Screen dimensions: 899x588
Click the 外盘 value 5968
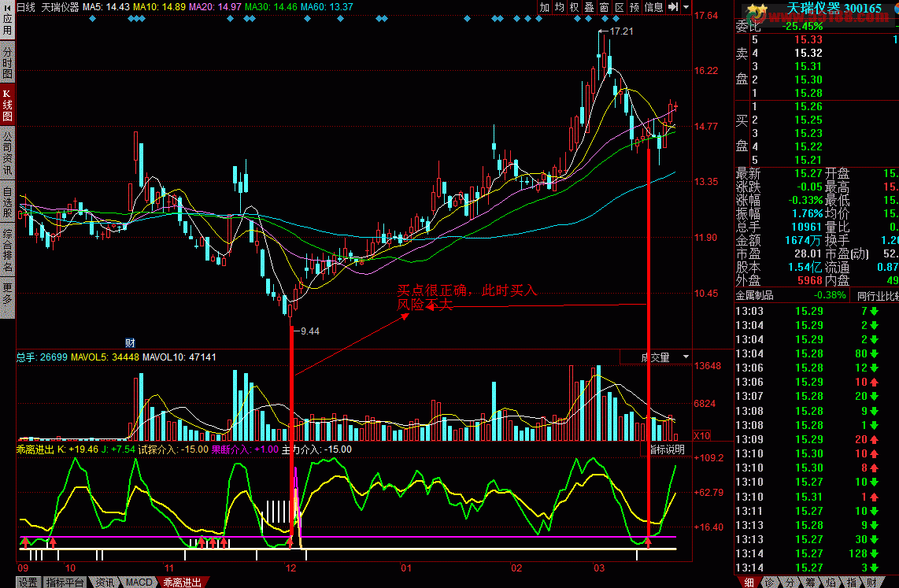click(810, 280)
